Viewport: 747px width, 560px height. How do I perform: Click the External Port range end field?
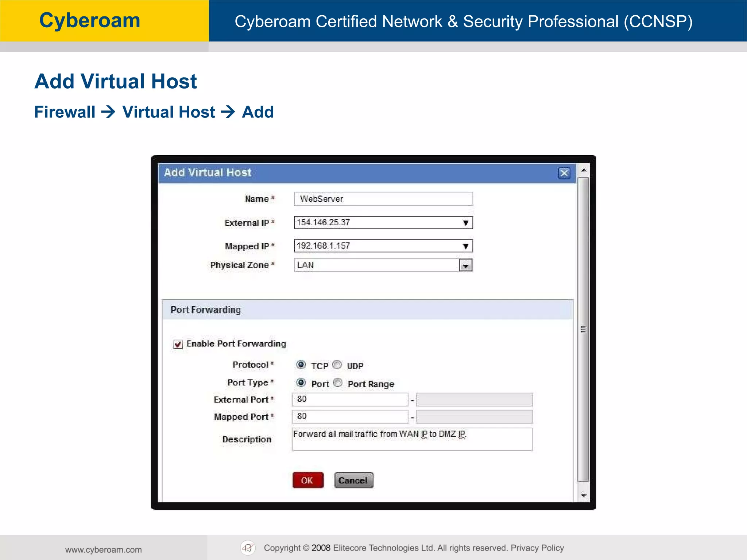pos(475,400)
